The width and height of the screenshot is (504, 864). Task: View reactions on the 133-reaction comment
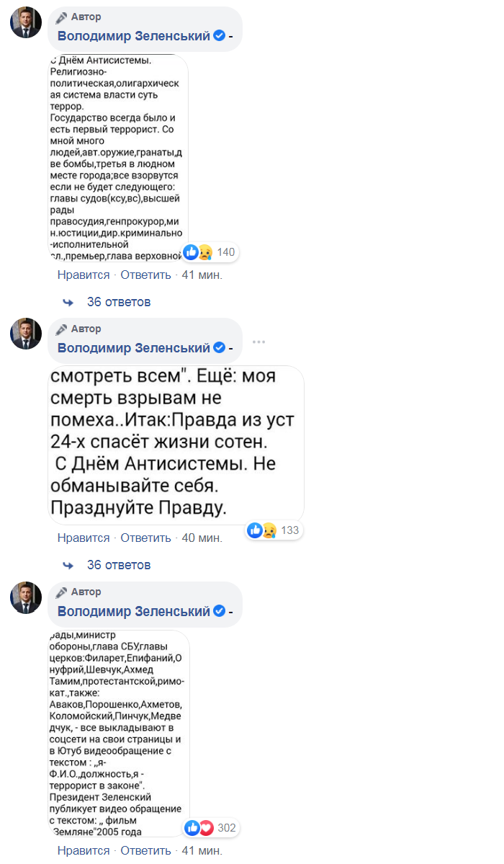pos(273,530)
